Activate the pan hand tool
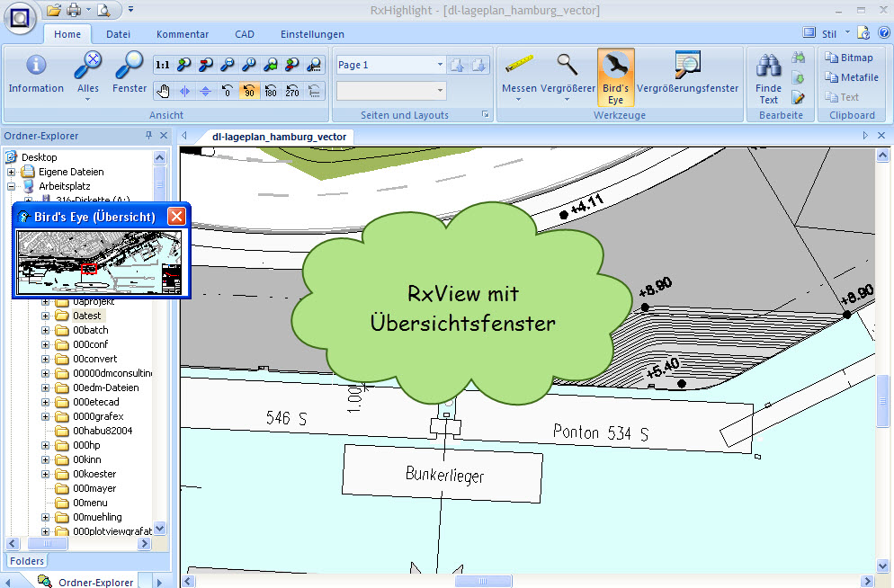The height and width of the screenshot is (588, 894). (x=163, y=90)
